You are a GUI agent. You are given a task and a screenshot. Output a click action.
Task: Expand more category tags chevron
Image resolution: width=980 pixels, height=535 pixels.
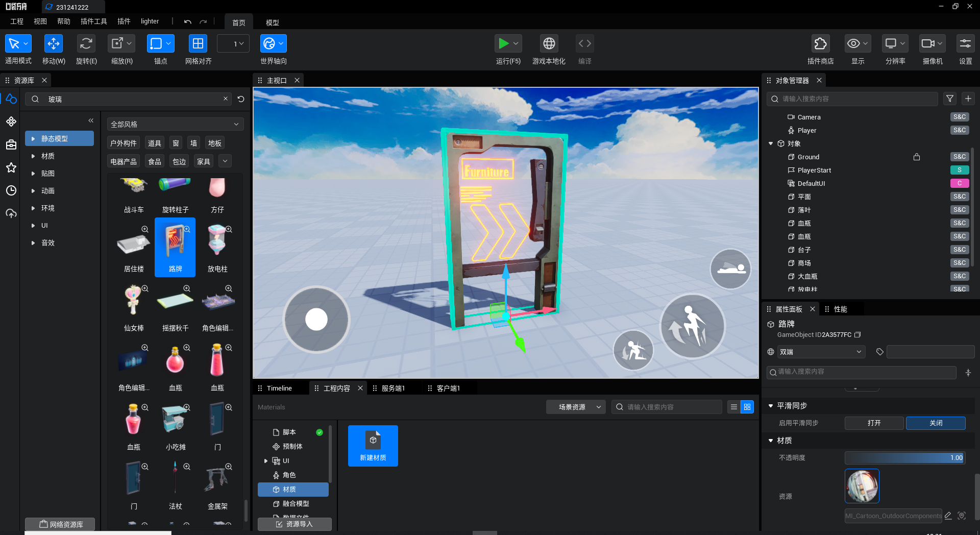pos(225,161)
